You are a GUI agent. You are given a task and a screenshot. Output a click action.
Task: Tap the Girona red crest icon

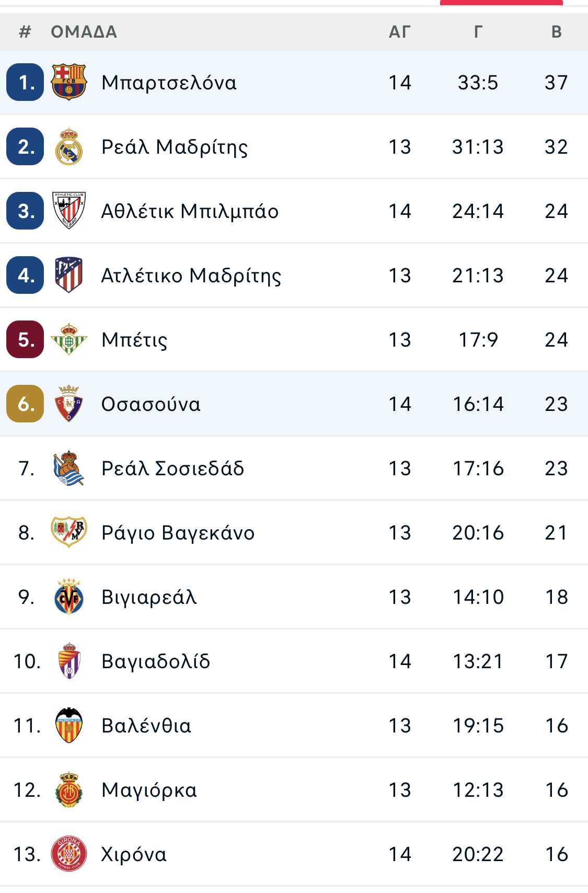click(x=68, y=854)
